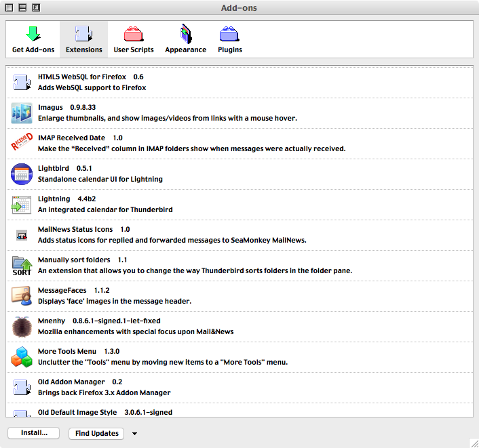479x448 pixels.
Task: Click the Manually sort folders SORT icon
Action: click(22, 266)
